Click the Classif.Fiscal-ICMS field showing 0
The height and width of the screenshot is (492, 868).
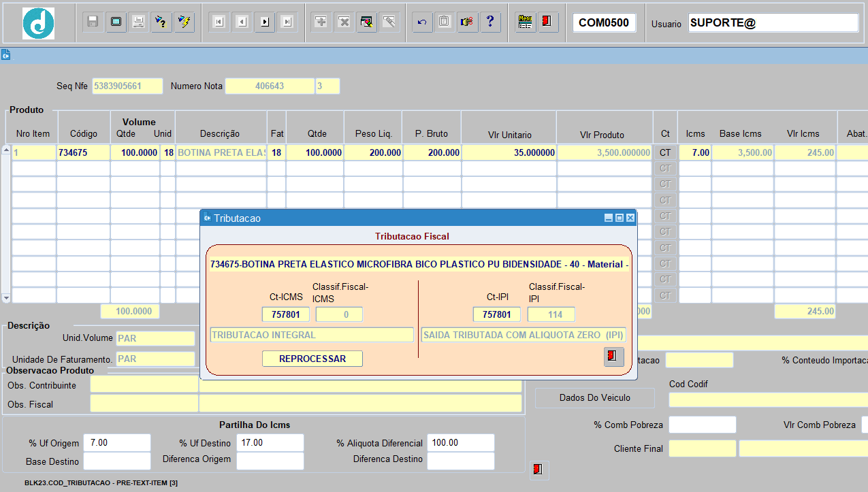pos(339,314)
